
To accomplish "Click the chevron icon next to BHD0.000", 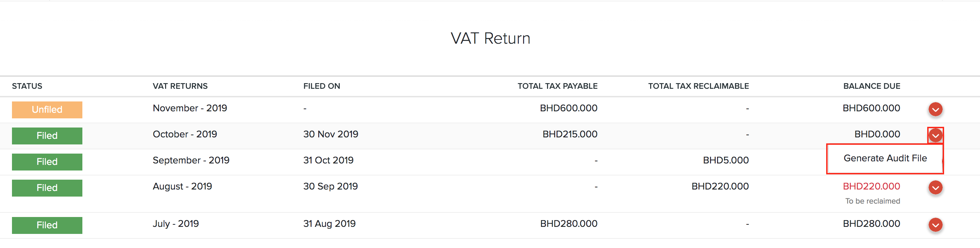I will pyautogui.click(x=936, y=136).
